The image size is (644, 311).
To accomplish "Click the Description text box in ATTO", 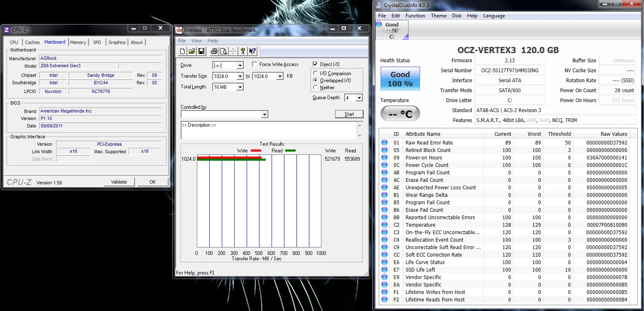I will pyautogui.click(x=269, y=130).
